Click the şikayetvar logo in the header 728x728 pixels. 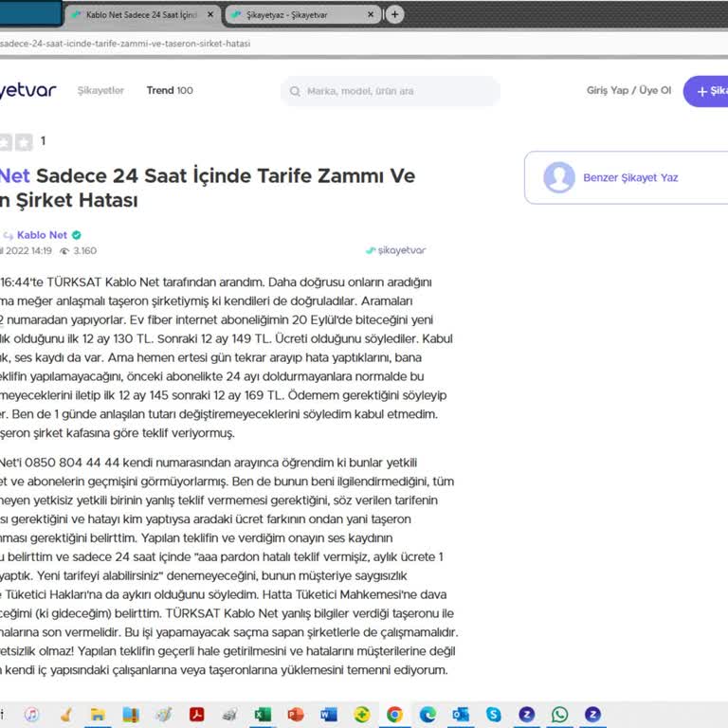(27, 91)
